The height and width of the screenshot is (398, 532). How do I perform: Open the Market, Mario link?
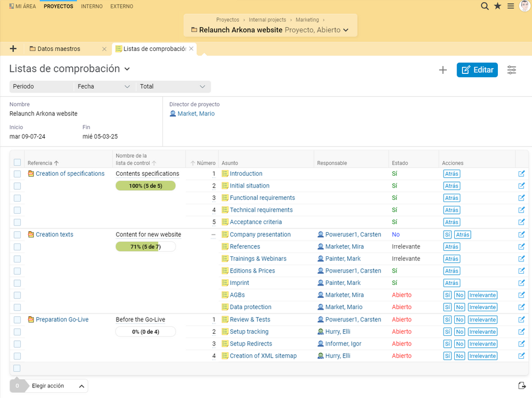click(196, 114)
